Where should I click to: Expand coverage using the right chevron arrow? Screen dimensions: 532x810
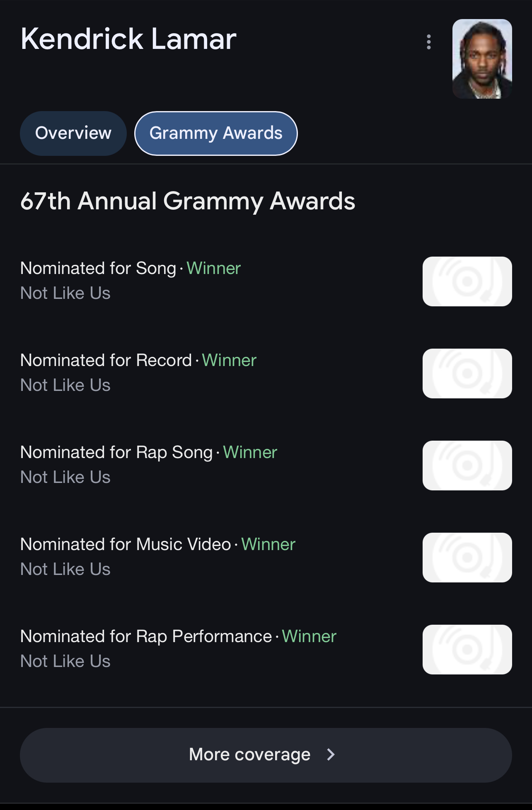click(x=331, y=755)
